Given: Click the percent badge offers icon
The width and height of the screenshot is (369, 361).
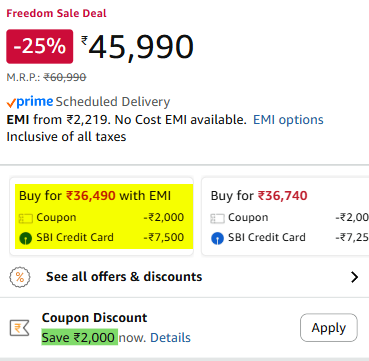Looking at the screenshot, I should 20,277.
